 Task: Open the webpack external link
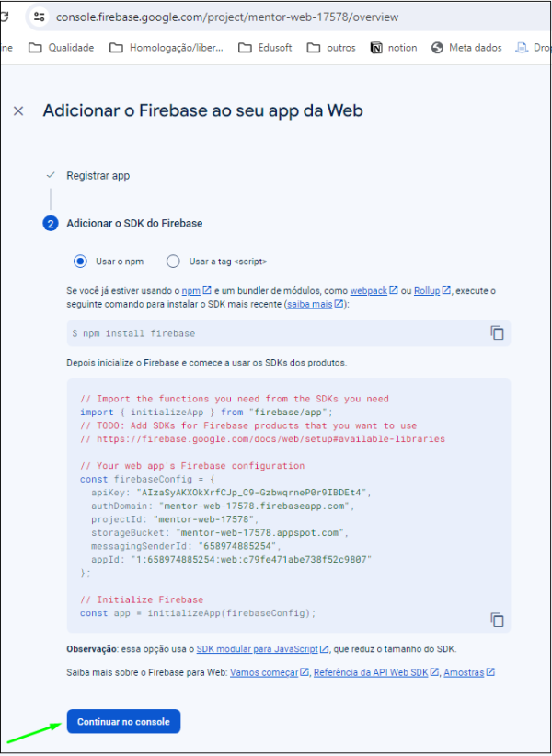[x=374, y=291]
